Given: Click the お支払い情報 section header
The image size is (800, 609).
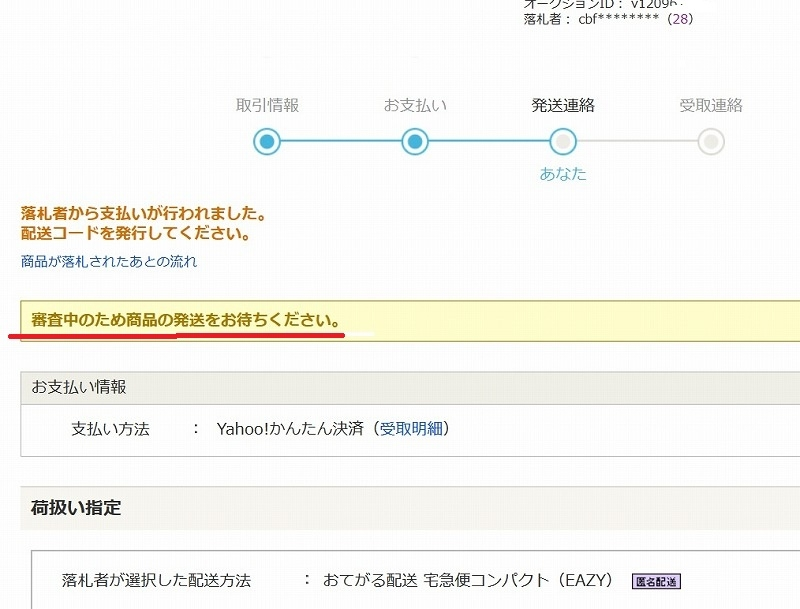Looking at the screenshot, I should (410, 388).
